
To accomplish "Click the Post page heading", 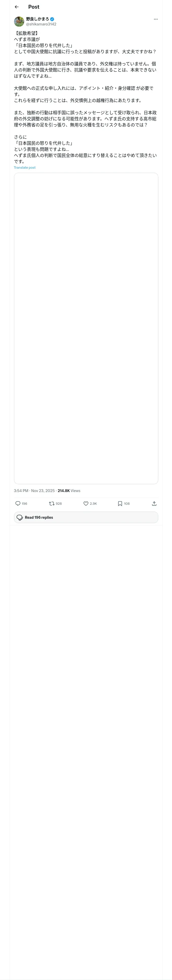I will (34, 7).
